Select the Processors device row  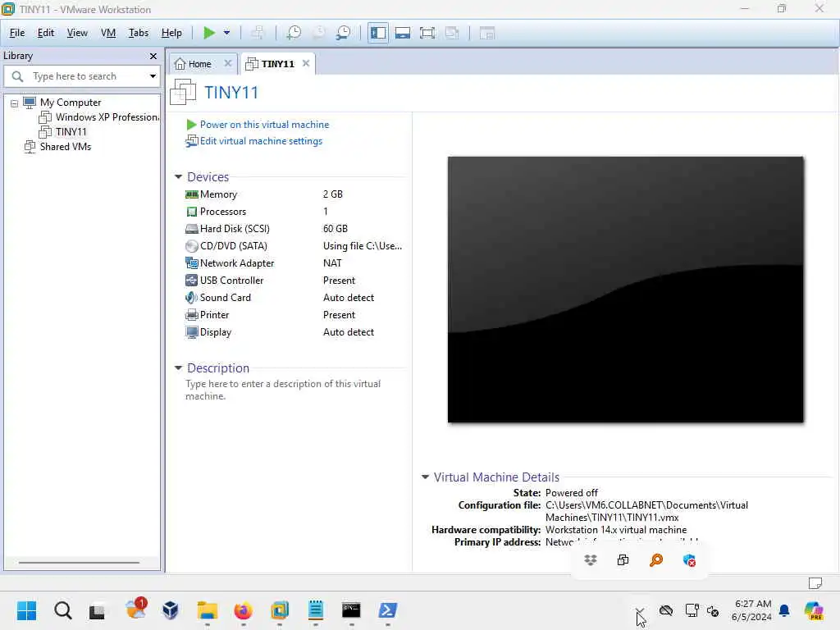pyautogui.click(x=294, y=212)
